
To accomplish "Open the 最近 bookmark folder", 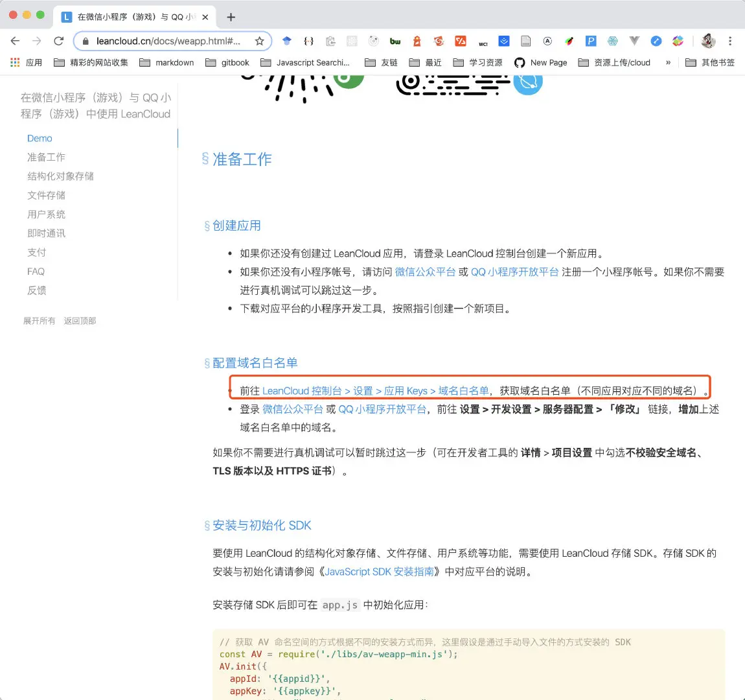I will [425, 62].
